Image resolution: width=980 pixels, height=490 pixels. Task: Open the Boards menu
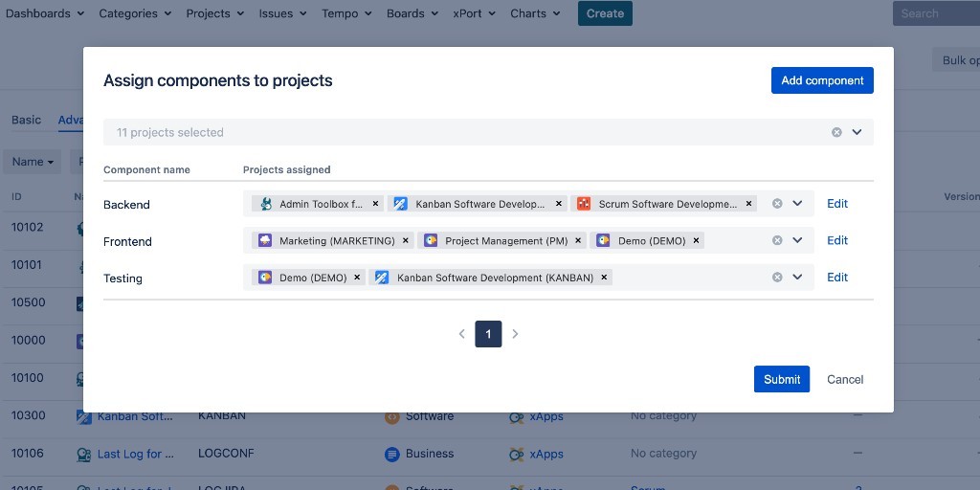412,13
